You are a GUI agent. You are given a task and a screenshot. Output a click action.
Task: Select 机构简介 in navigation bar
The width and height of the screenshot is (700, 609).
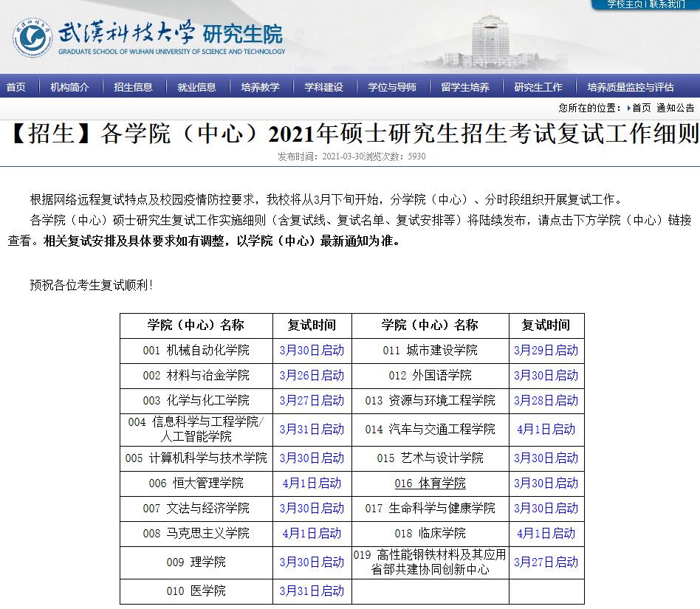click(69, 87)
